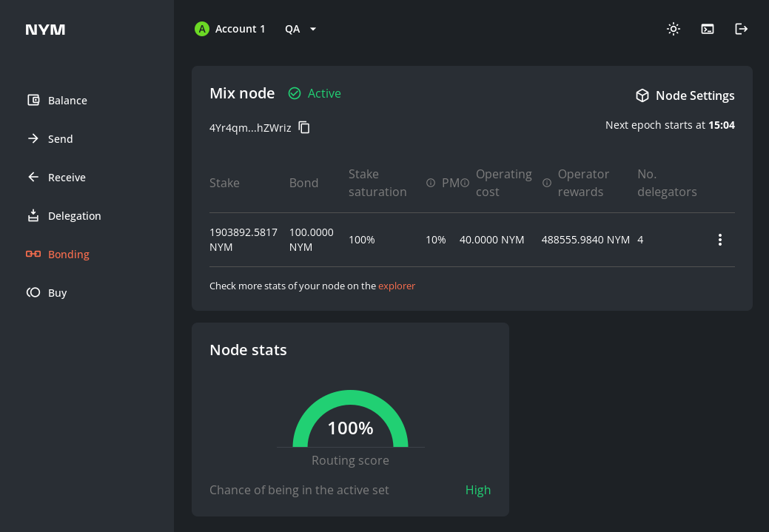Screen dimensions: 769x532
Task: Select Bonding in the sidebar
Action: tap(68, 255)
